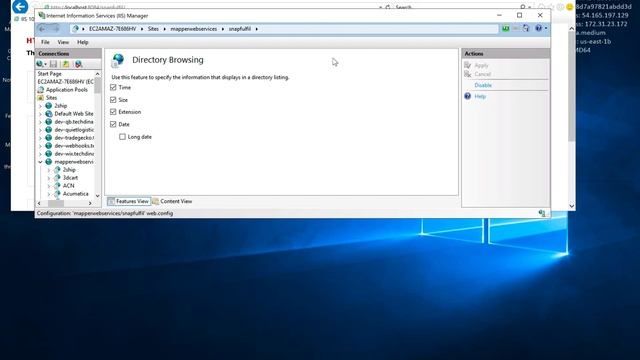640x360 pixels.
Task: Open the View menu
Action: tap(63, 42)
